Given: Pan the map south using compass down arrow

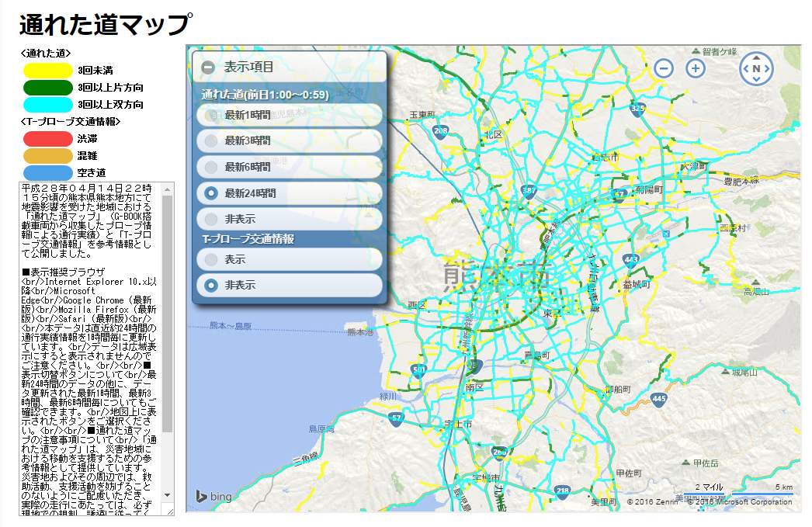Looking at the screenshot, I should tap(757, 80).
